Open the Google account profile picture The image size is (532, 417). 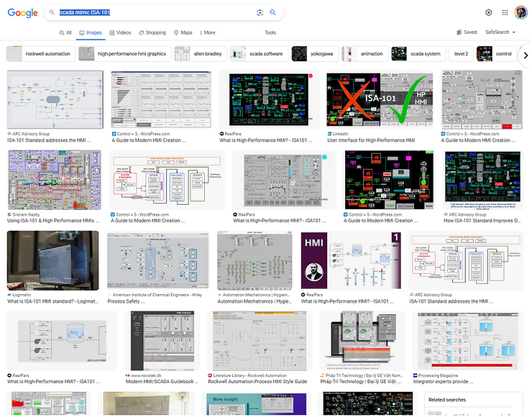(520, 12)
